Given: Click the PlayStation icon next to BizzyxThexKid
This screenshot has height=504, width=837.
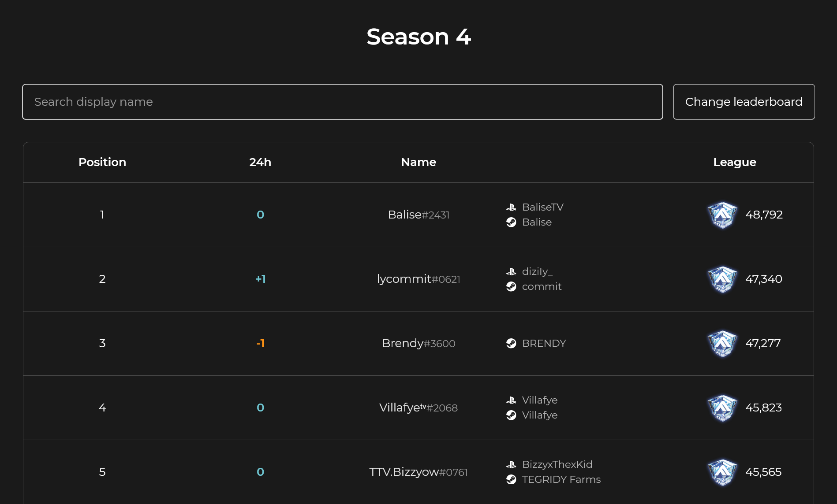Looking at the screenshot, I should coord(511,464).
